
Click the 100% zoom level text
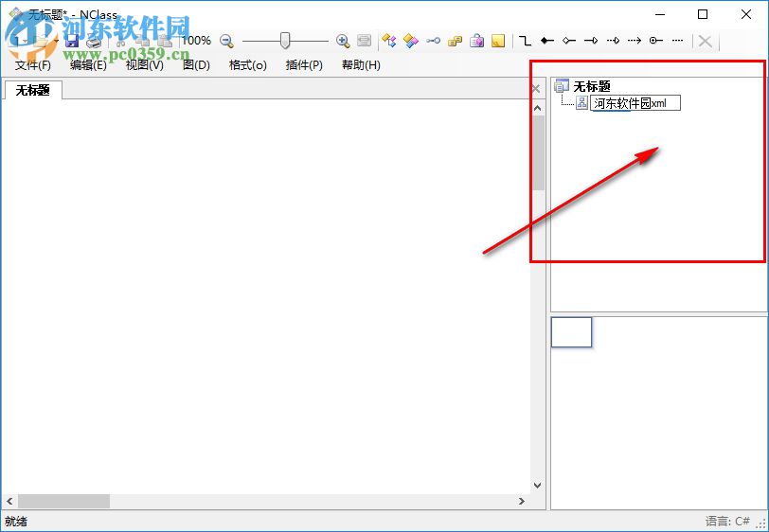[x=196, y=41]
